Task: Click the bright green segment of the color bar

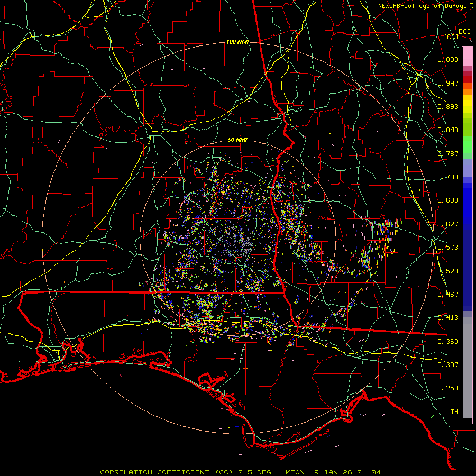Action: pos(467,144)
